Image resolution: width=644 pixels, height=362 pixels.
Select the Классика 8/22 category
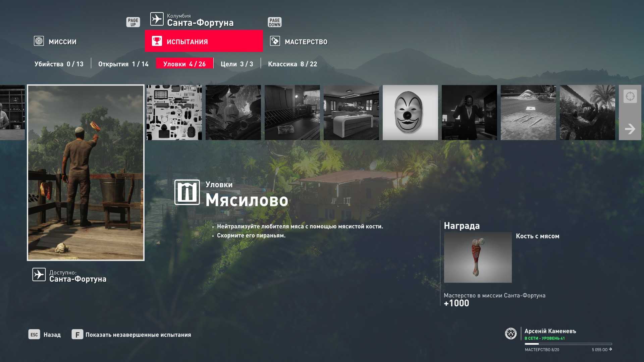(x=292, y=64)
